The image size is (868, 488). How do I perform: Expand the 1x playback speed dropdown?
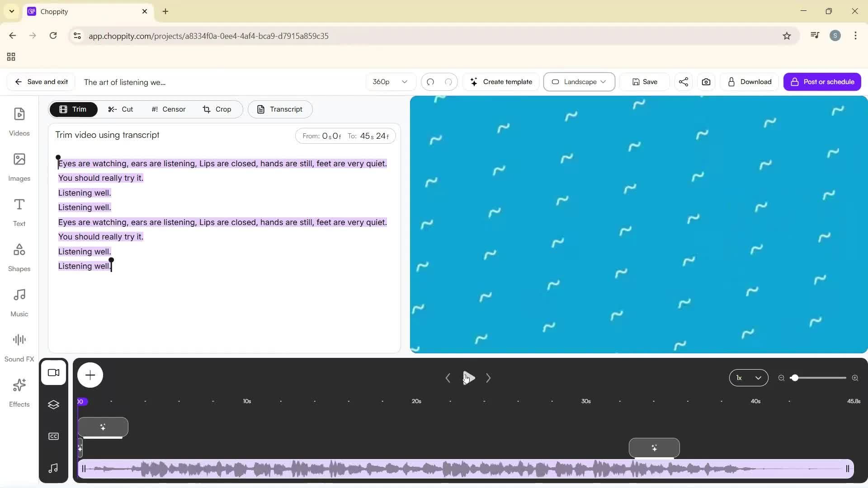click(748, 378)
